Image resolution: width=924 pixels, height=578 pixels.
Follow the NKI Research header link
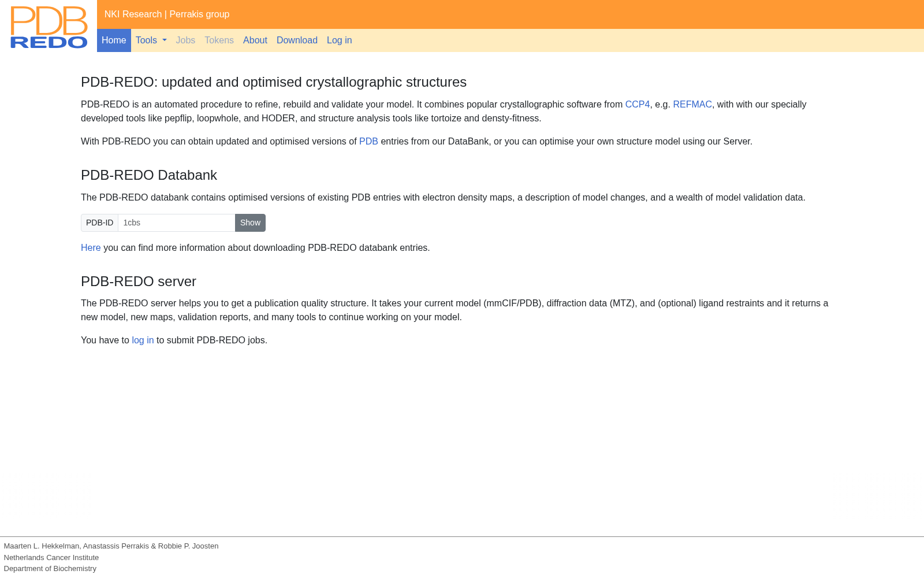[x=133, y=14]
